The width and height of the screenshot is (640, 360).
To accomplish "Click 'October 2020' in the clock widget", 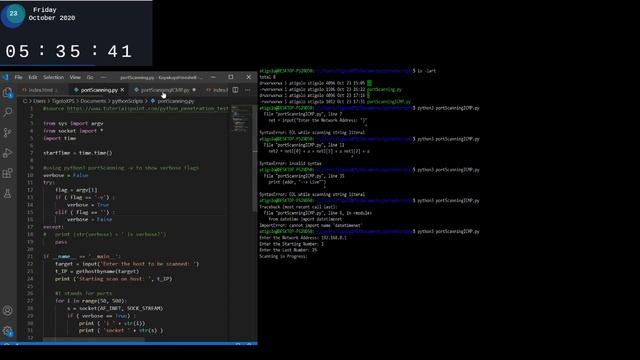I will click(x=52, y=18).
